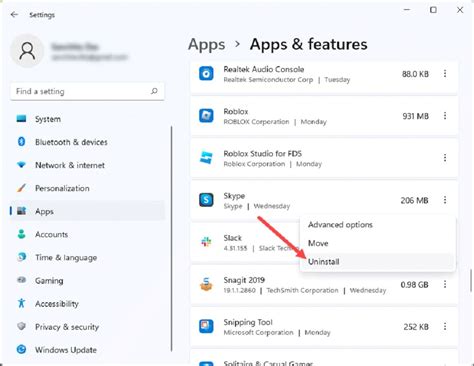Click the Apps sidebar icon
This screenshot has height=366, width=474.
21,211
